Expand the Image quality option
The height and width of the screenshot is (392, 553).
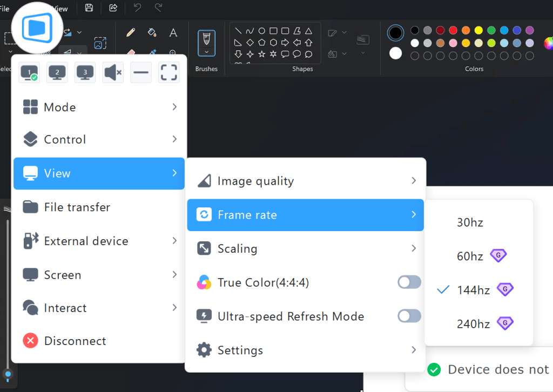pos(306,181)
